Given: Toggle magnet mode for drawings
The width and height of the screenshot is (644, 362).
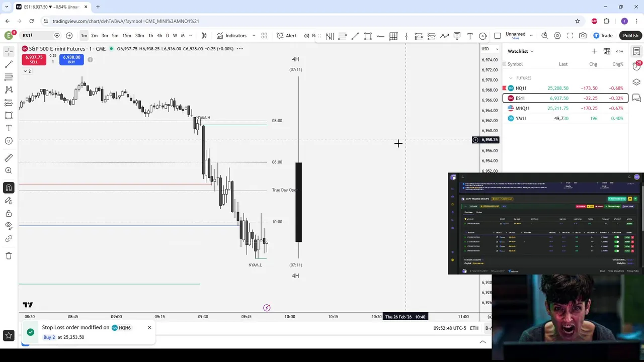Looking at the screenshot, I should 9,188.
